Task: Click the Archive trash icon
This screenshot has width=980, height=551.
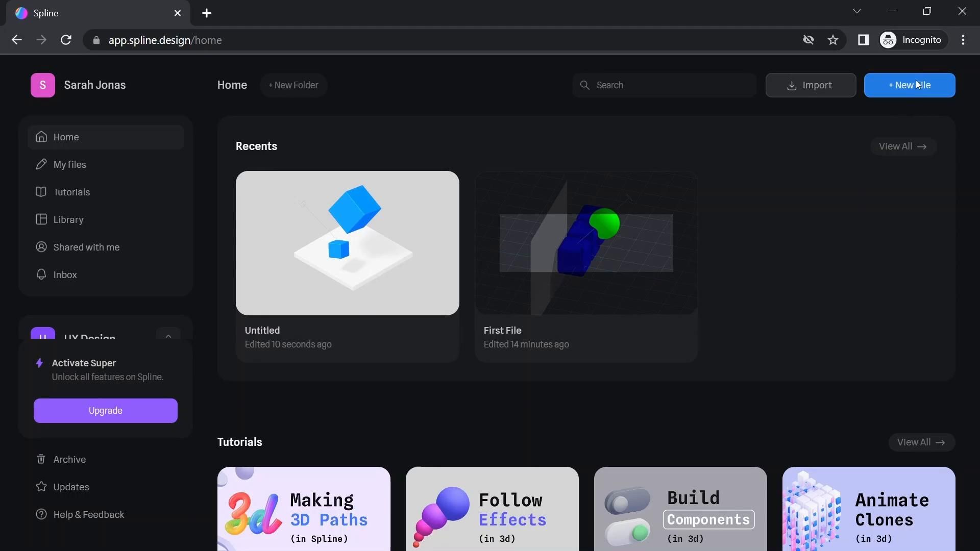Action: tap(41, 459)
